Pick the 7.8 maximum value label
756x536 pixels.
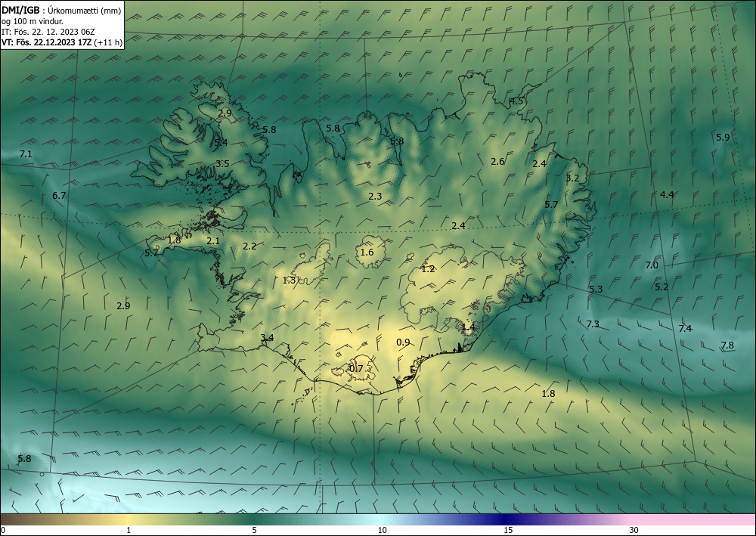pyautogui.click(x=727, y=345)
